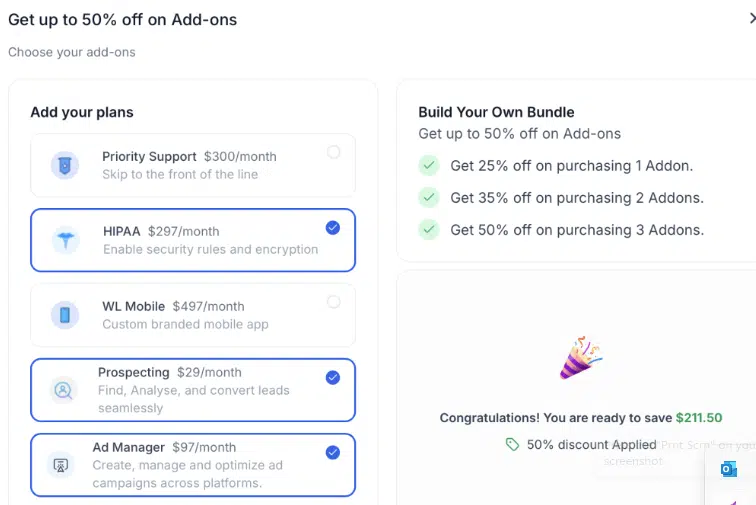
Task: Click the WL Mobile phone icon
Action: click(x=65, y=315)
